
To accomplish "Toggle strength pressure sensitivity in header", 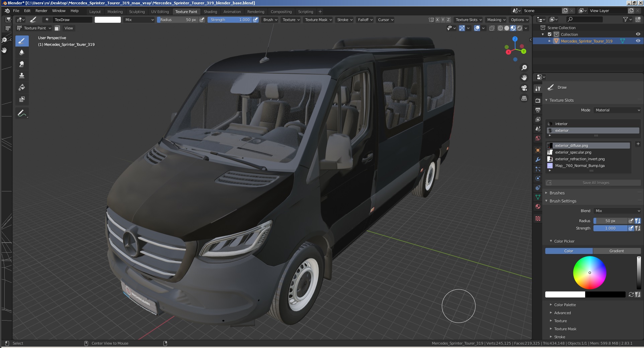I will point(255,20).
